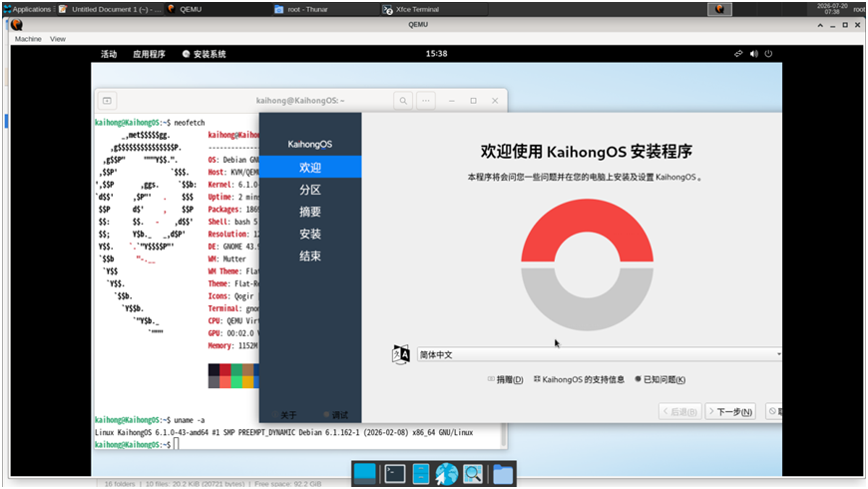The height and width of the screenshot is (489, 868).
Task: Open KaihongOS 的支持信息 link
Action: (x=579, y=379)
